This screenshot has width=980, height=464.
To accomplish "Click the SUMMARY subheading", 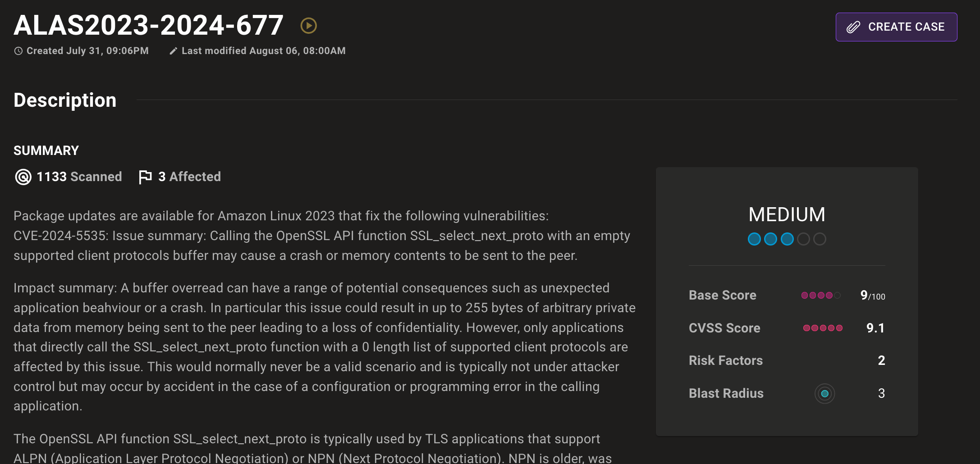I will [46, 150].
